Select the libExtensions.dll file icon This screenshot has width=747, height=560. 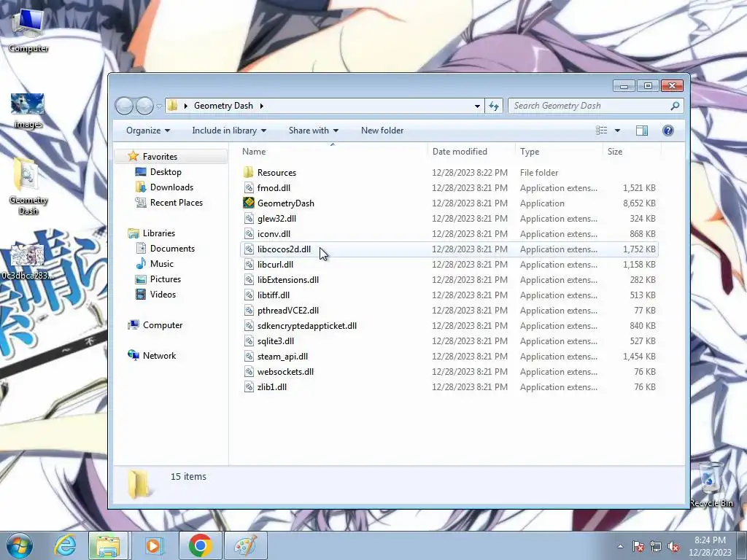pos(249,279)
